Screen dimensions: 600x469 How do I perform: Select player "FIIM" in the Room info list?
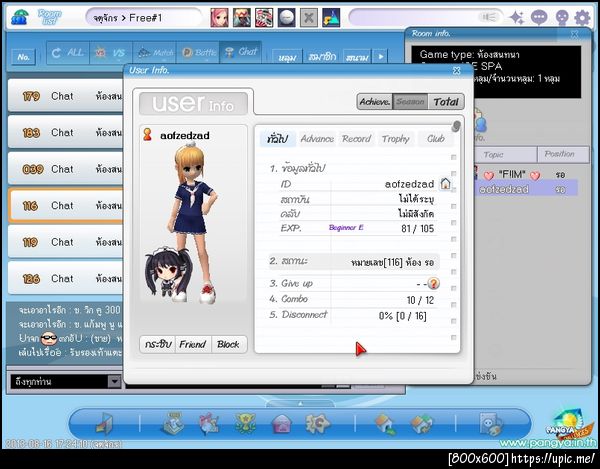(525, 175)
